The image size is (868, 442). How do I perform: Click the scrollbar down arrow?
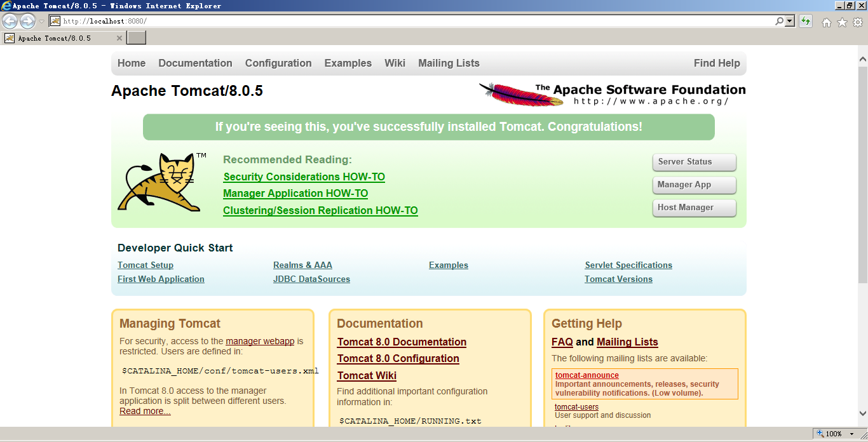(863, 413)
